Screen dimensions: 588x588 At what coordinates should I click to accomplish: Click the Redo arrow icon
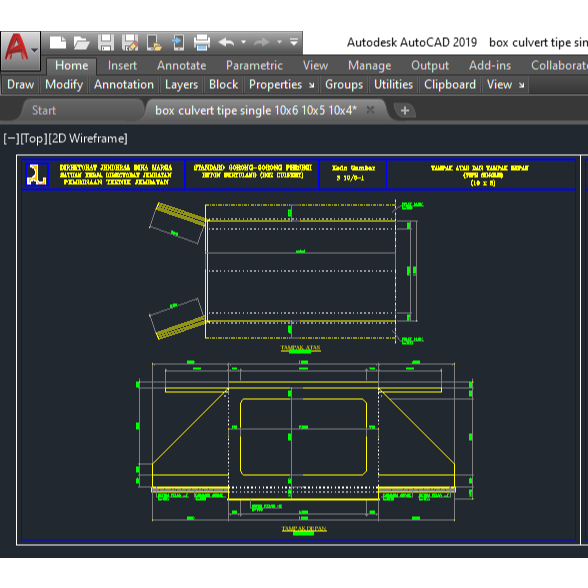point(262,42)
